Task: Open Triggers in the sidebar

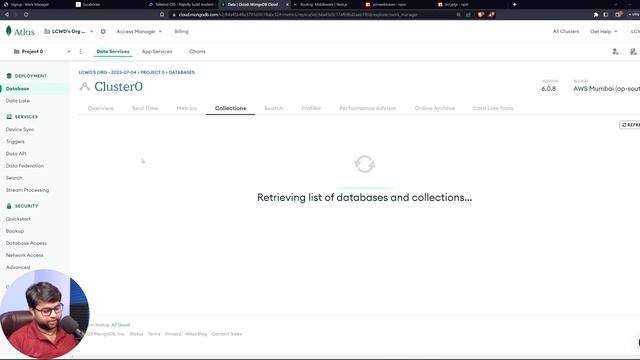Action: tap(15, 142)
